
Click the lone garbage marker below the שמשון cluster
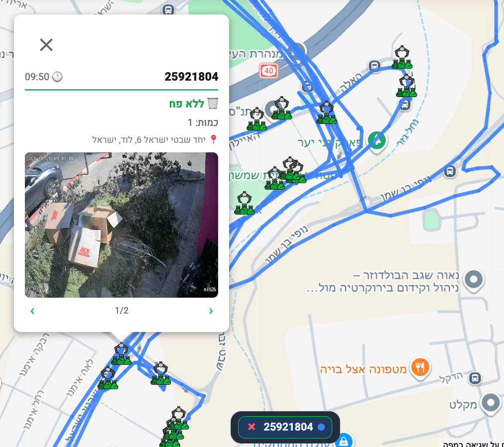pos(245,203)
